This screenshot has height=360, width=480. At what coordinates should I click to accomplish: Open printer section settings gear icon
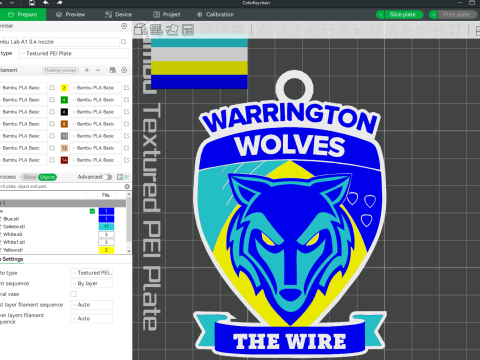[x=124, y=26]
